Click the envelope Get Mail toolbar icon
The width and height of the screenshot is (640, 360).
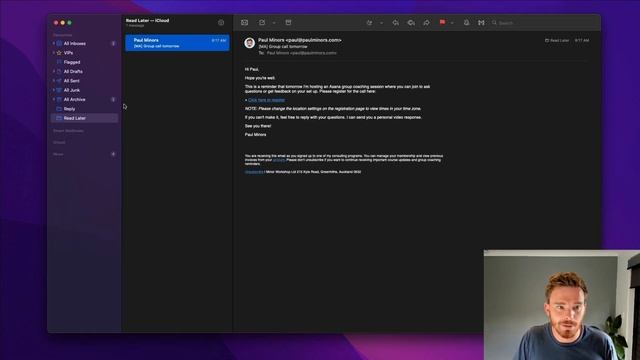tap(244, 23)
